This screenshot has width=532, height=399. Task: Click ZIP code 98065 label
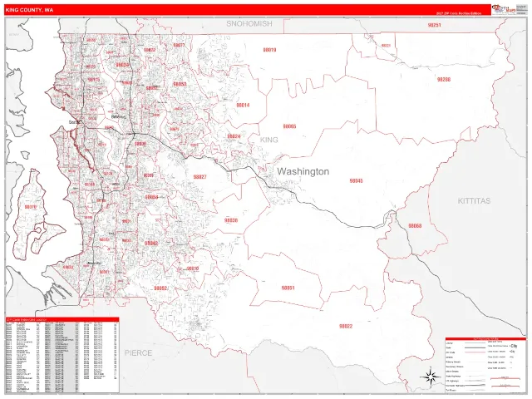[289, 126]
